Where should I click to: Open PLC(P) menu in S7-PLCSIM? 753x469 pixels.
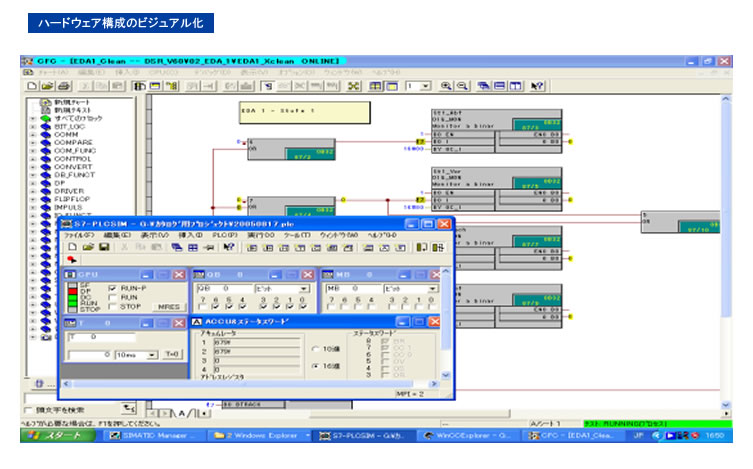tap(225, 235)
